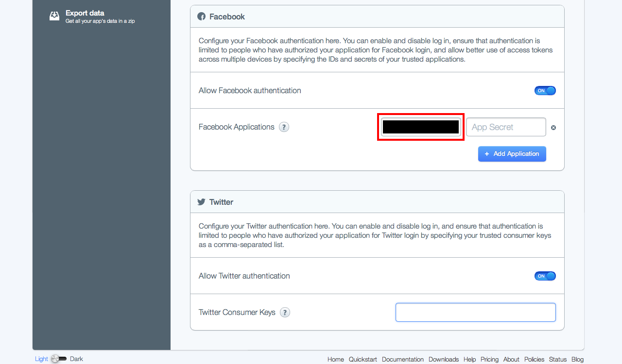Screen dimensions: 622x364
Task: Go to Documentation footer link
Action: pos(403,360)
